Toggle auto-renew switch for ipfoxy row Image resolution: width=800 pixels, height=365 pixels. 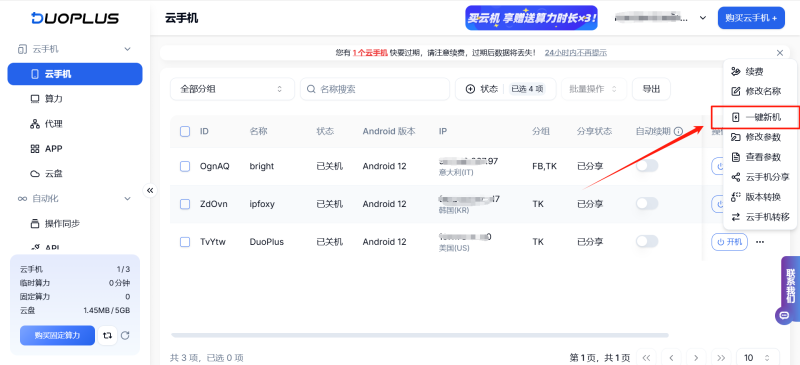click(646, 204)
